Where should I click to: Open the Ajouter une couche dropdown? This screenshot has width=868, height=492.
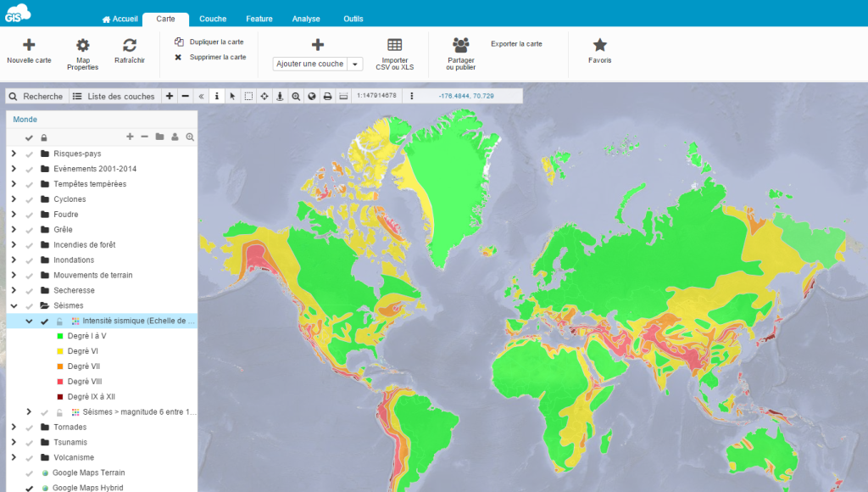(x=355, y=64)
